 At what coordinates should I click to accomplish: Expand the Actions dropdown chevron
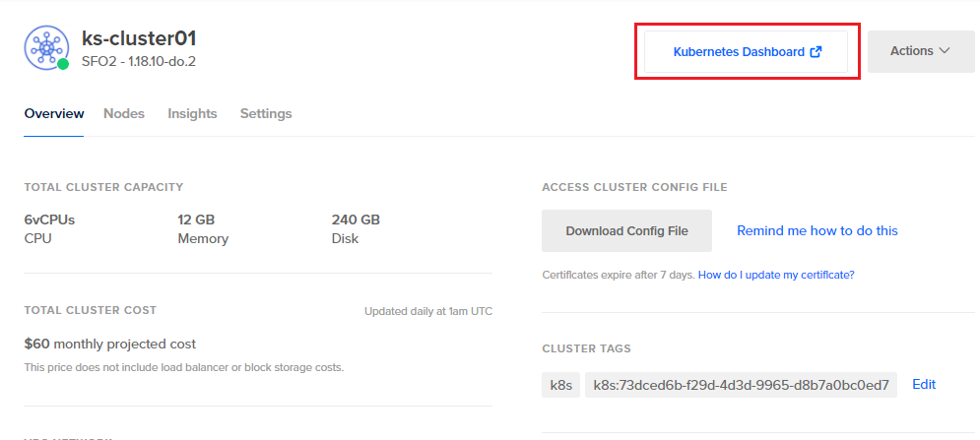(x=944, y=50)
